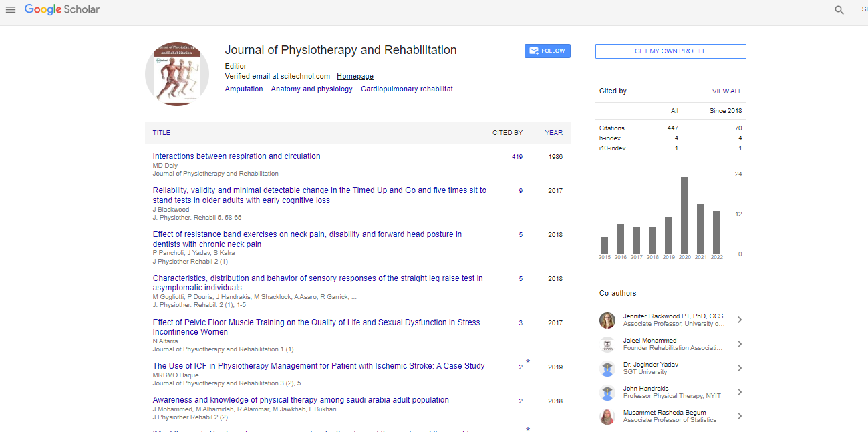Open search with the magnifier icon
868x432 pixels.
(x=839, y=10)
